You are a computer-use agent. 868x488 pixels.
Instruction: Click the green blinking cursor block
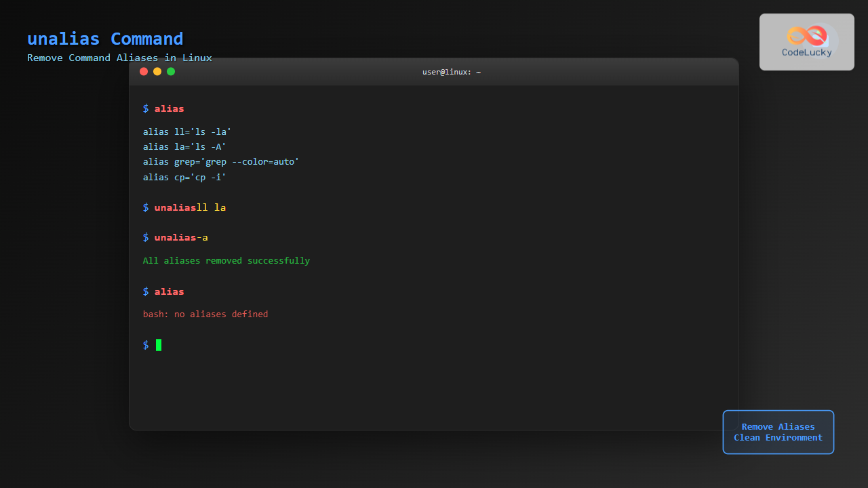158,345
